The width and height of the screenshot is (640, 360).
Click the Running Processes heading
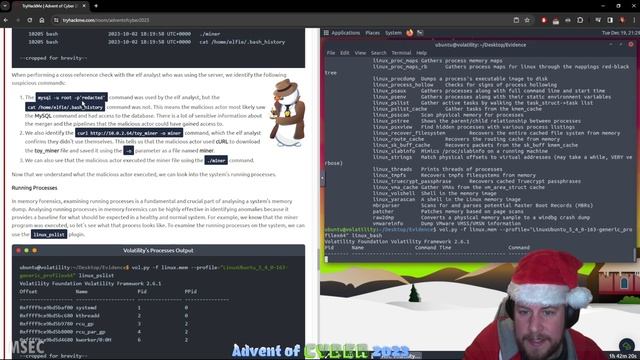tap(34, 188)
